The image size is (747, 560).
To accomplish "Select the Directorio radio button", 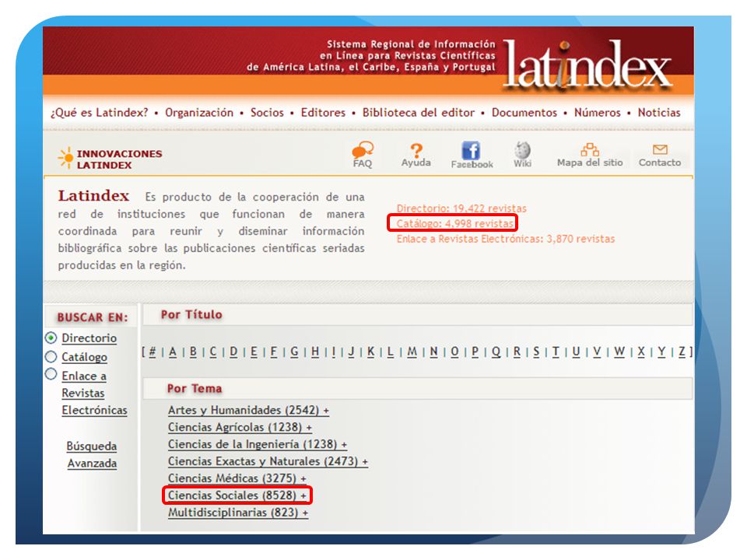I will pyautogui.click(x=51, y=338).
